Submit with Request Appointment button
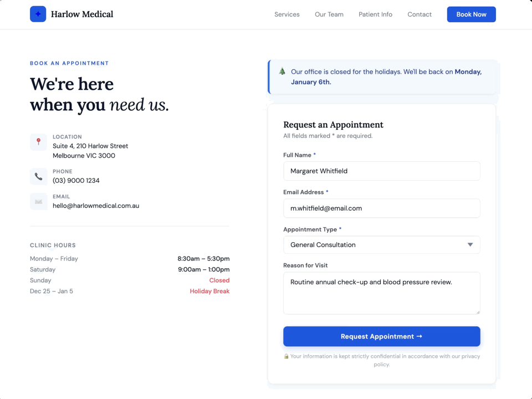 click(381, 336)
